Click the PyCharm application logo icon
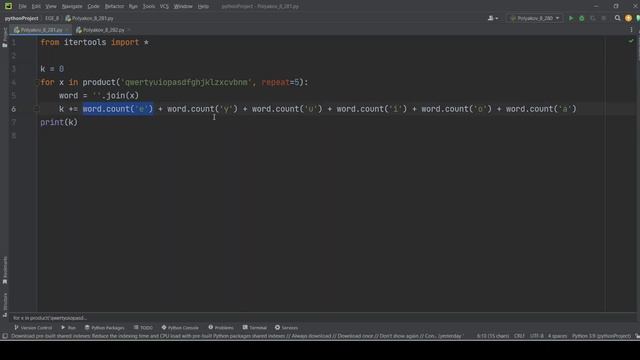This screenshot has width=640, height=360. point(8,6)
